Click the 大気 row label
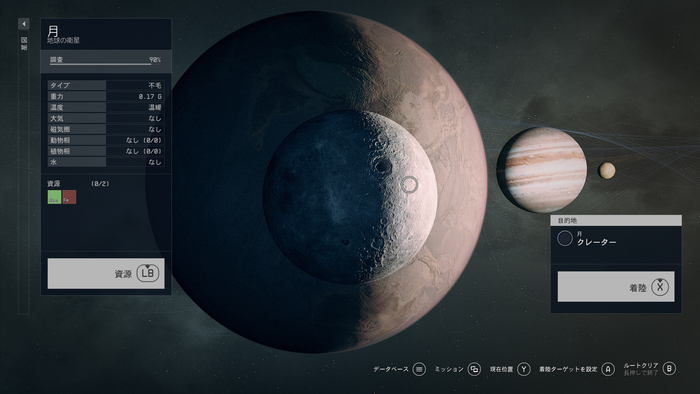Viewport: 700px width, 394px height. point(57,118)
